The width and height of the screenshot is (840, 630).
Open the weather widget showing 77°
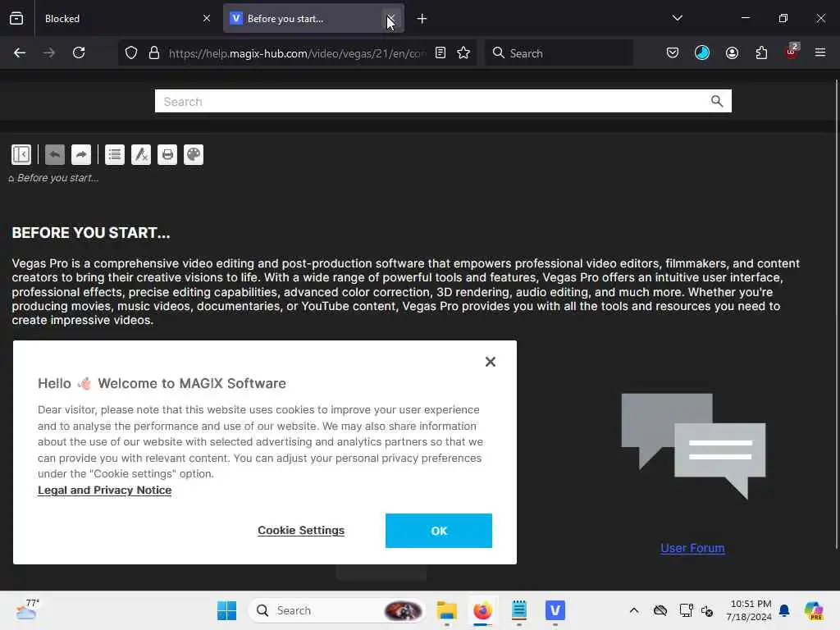pos(27,610)
